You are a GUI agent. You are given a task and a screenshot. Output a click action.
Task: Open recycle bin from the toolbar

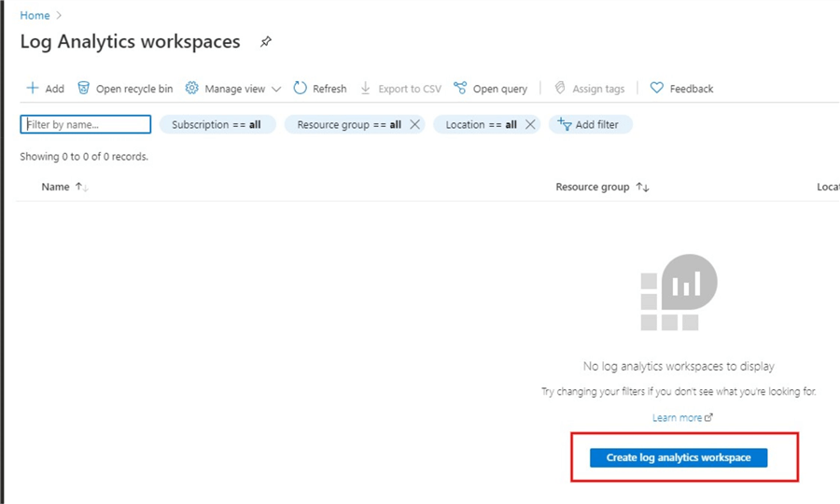[x=125, y=89]
